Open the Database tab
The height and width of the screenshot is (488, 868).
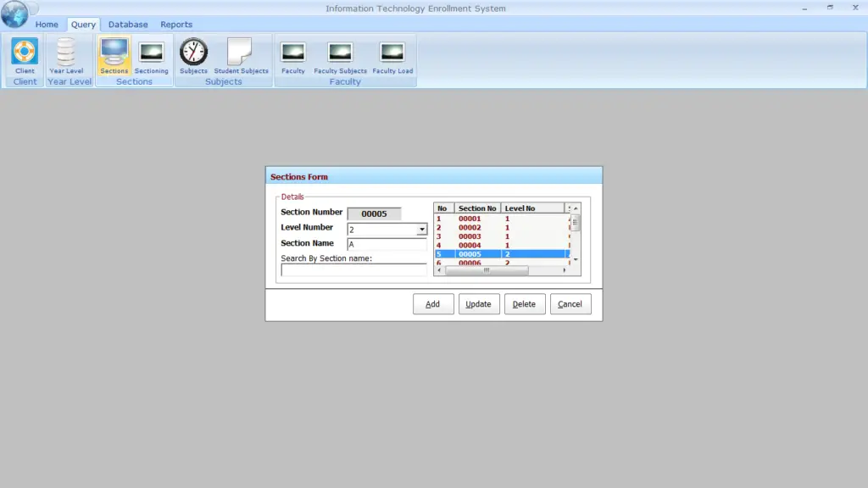coord(128,25)
